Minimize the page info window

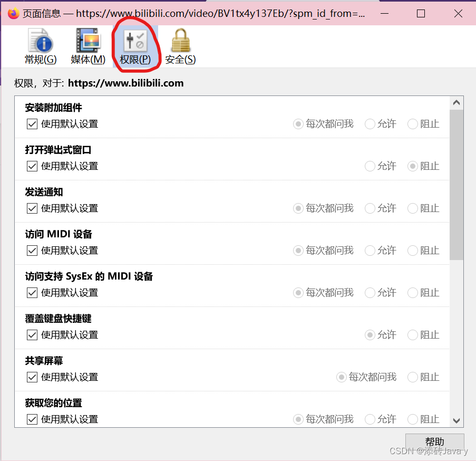click(385, 13)
